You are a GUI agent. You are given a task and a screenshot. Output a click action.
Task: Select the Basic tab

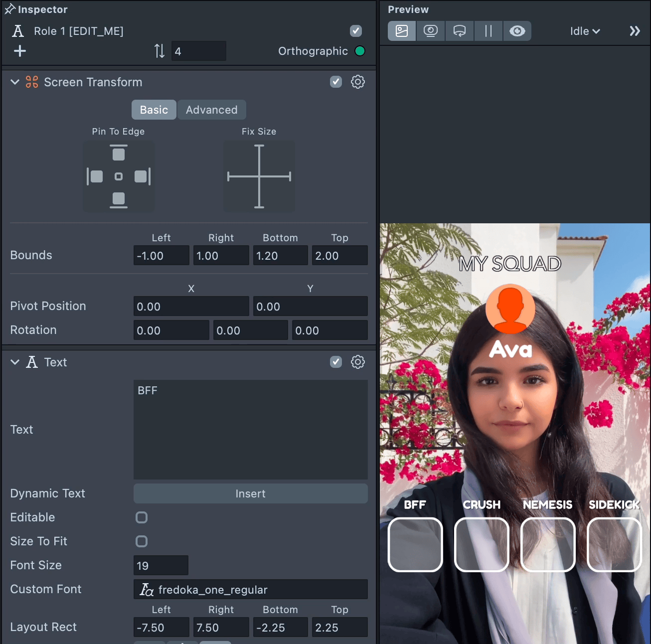[x=154, y=110]
